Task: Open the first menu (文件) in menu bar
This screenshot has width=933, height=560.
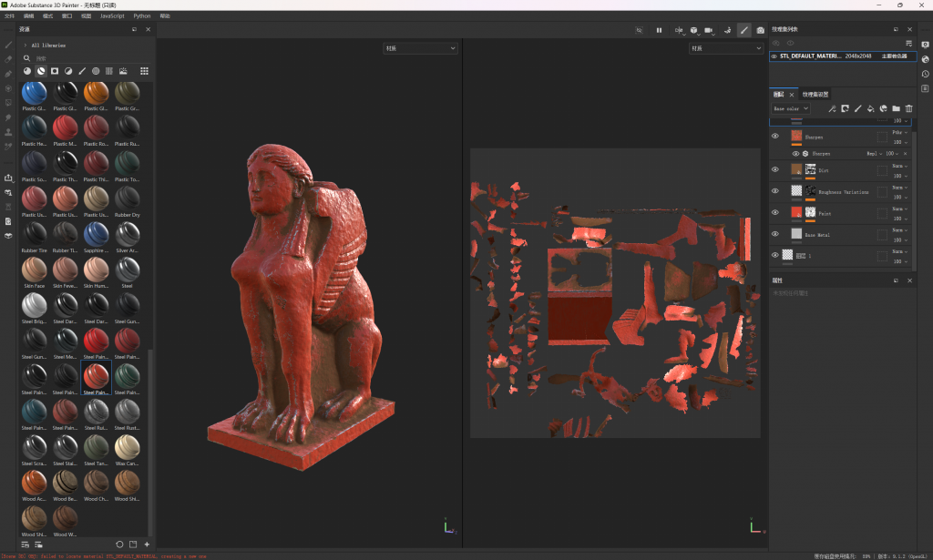Action: [x=9, y=16]
